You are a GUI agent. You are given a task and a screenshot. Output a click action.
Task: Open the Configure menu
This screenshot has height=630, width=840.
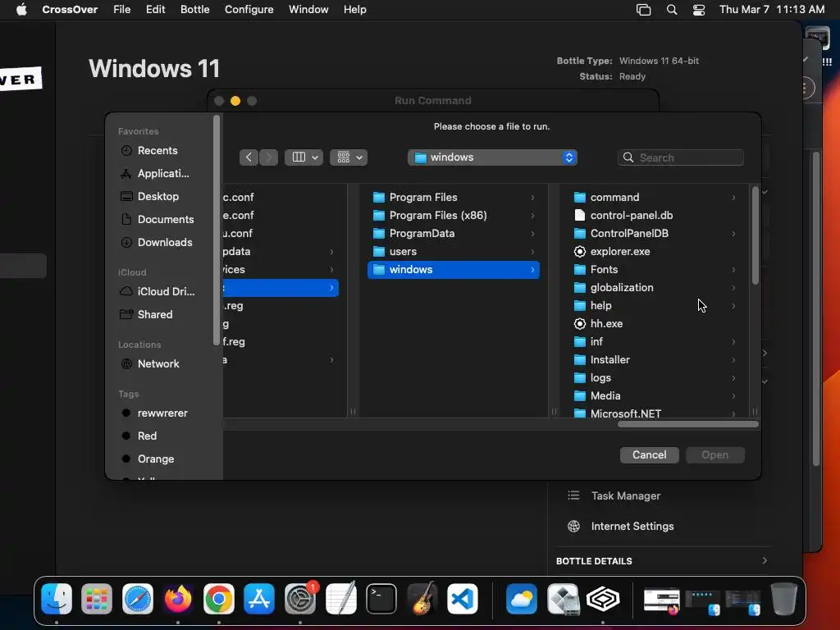(x=249, y=10)
